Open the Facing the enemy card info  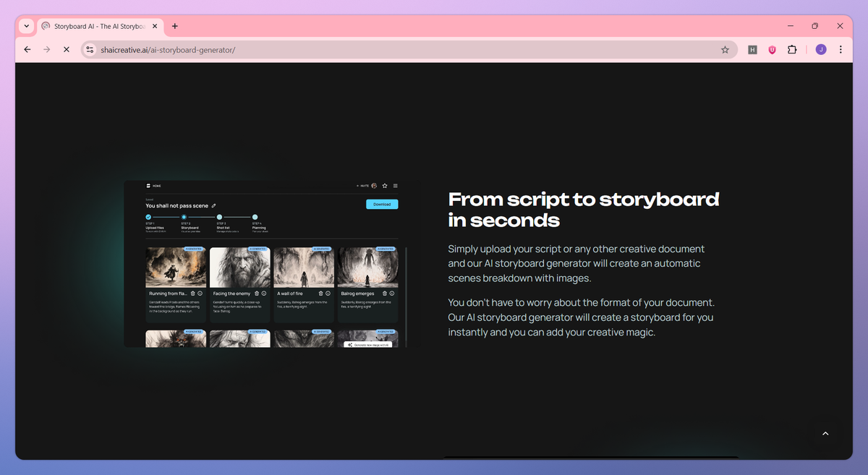tap(264, 294)
